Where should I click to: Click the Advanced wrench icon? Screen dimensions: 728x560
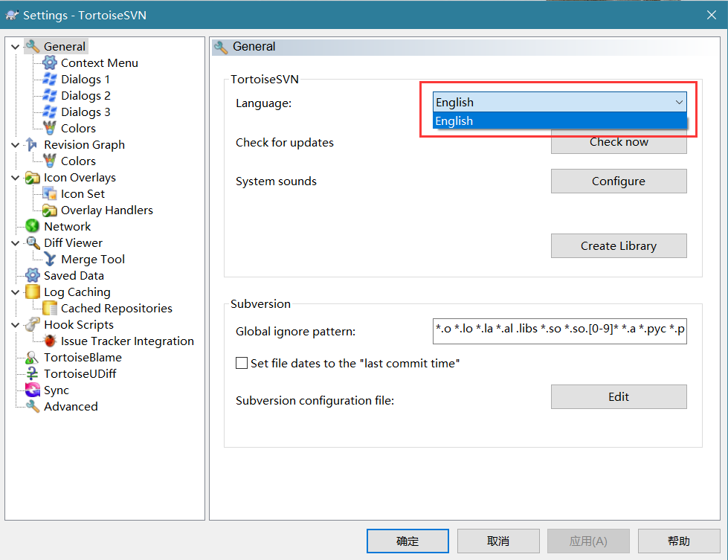click(x=33, y=406)
